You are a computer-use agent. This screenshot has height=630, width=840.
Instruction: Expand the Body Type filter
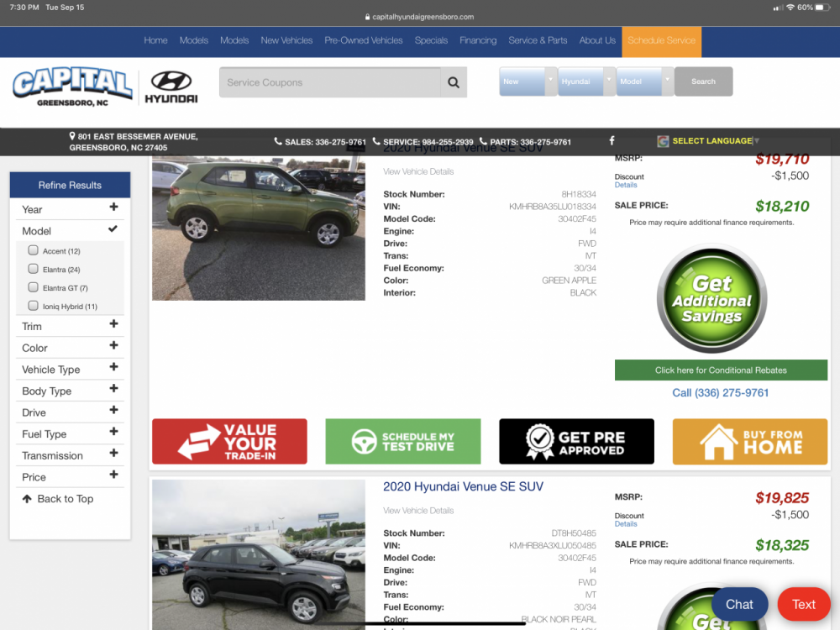[x=70, y=391]
